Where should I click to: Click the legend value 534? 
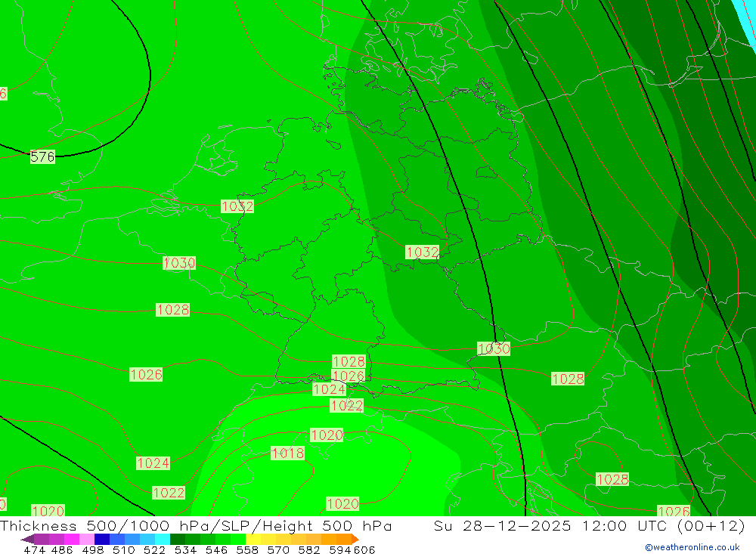point(186,549)
